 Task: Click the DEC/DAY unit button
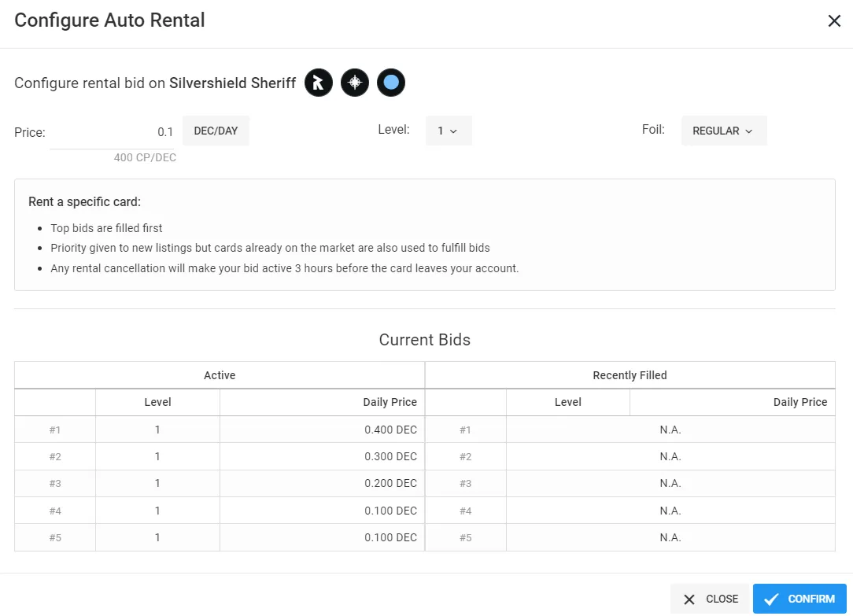click(x=216, y=131)
